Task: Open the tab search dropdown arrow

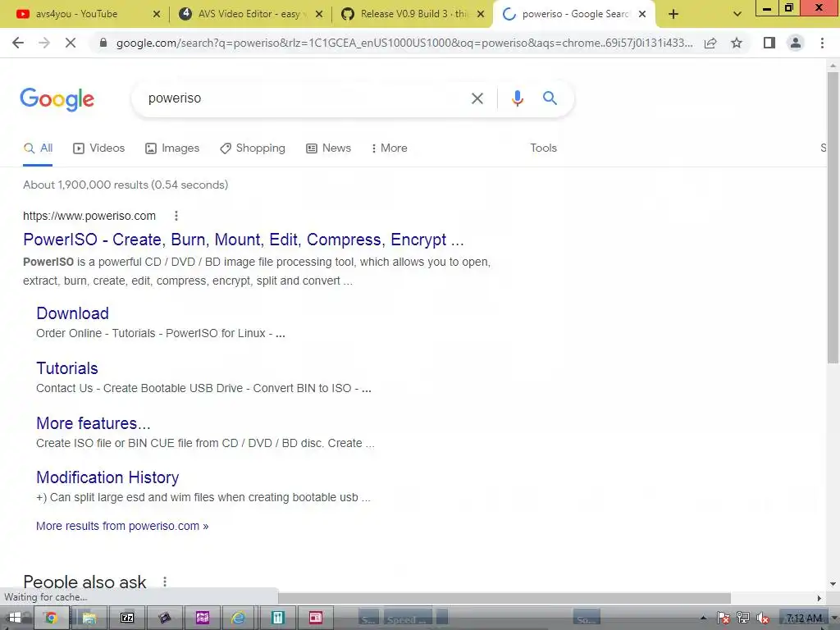Action: pyautogui.click(x=737, y=14)
